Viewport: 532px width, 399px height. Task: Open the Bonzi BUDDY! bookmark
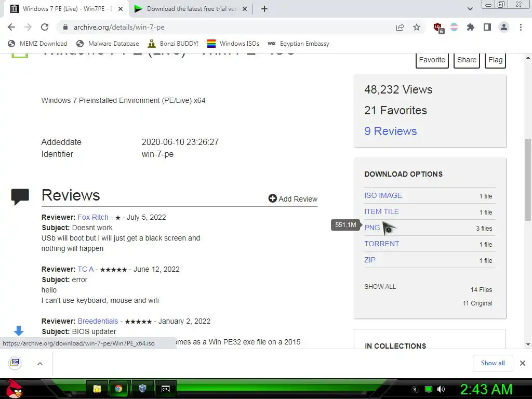tap(173, 44)
